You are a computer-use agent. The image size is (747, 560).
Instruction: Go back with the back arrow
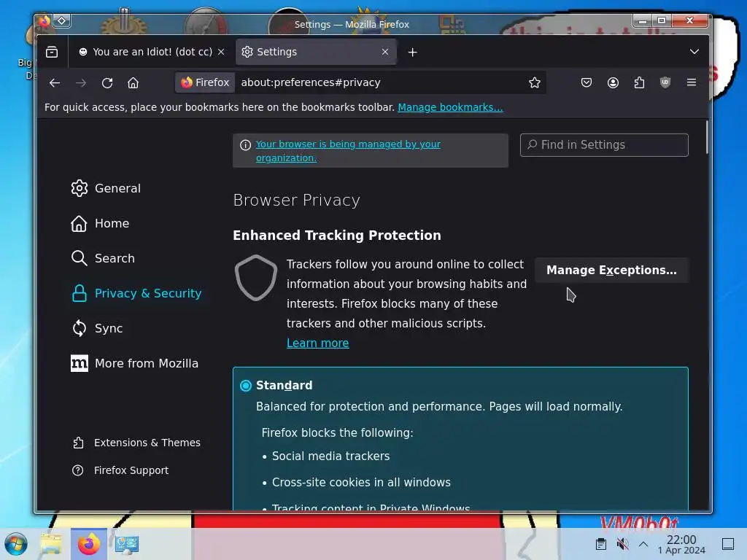[55, 83]
